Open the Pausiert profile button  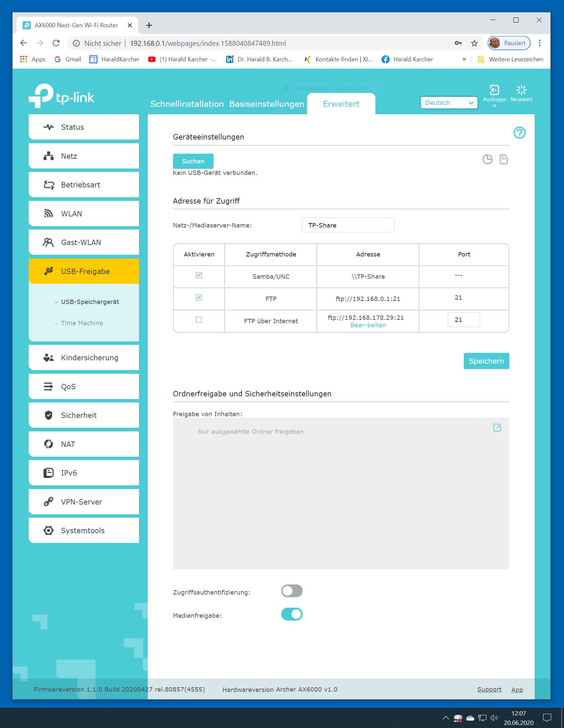pyautogui.click(x=509, y=43)
